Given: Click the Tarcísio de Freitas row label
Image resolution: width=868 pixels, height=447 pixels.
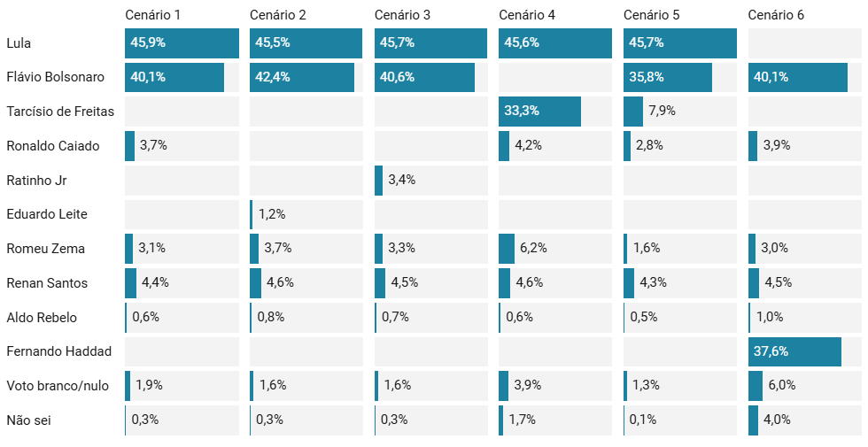Looking at the screenshot, I should click(x=59, y=112).
